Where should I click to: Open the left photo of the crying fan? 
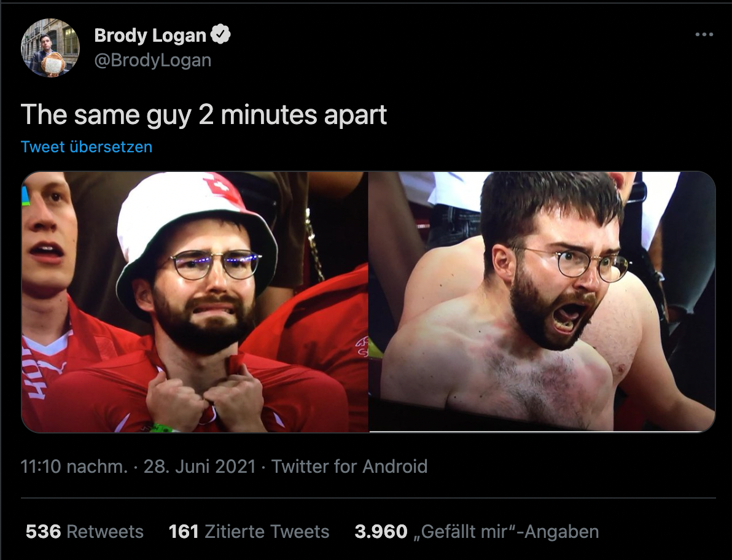pos(195,302)
